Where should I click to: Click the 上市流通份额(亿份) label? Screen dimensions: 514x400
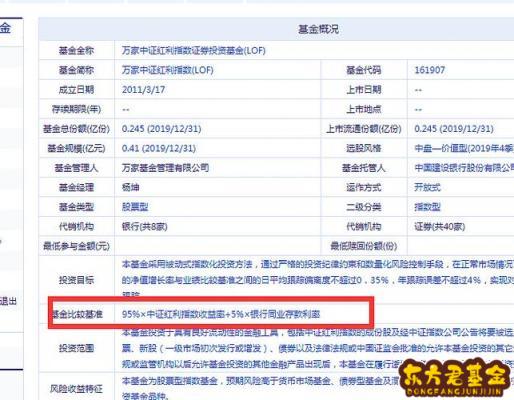tap(364, 129)
